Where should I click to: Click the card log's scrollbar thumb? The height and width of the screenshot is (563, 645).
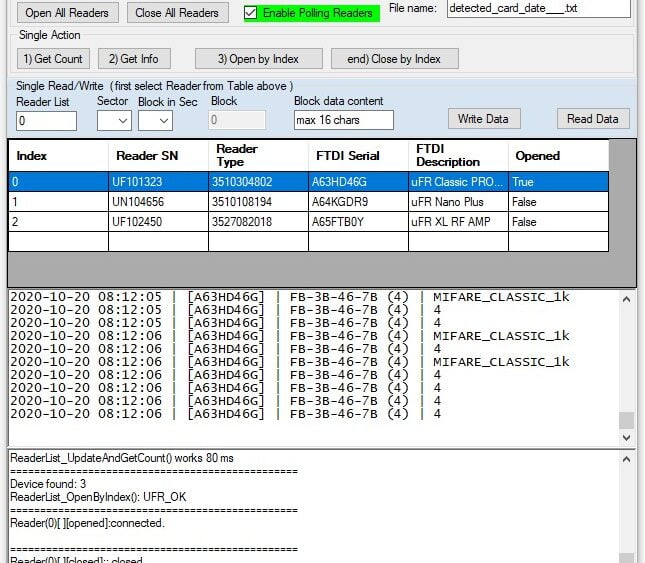tap(626, 420)
